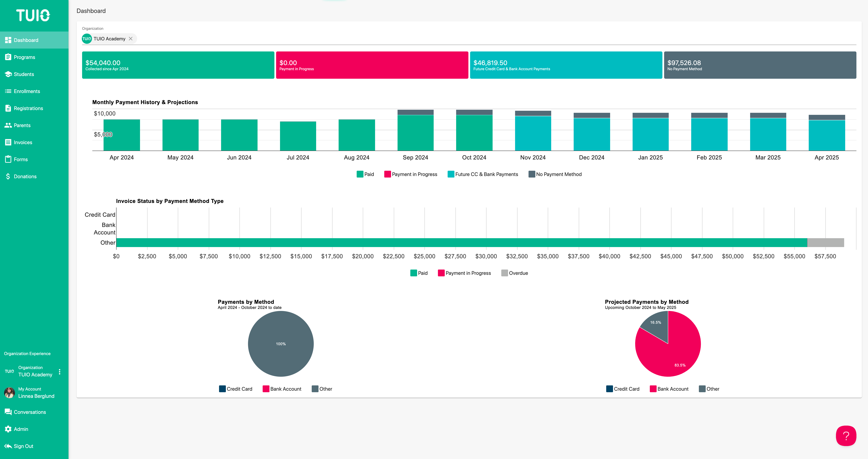
Task: Open the three-dot menu beside TUIO Academy
Action: pos(60,372)
